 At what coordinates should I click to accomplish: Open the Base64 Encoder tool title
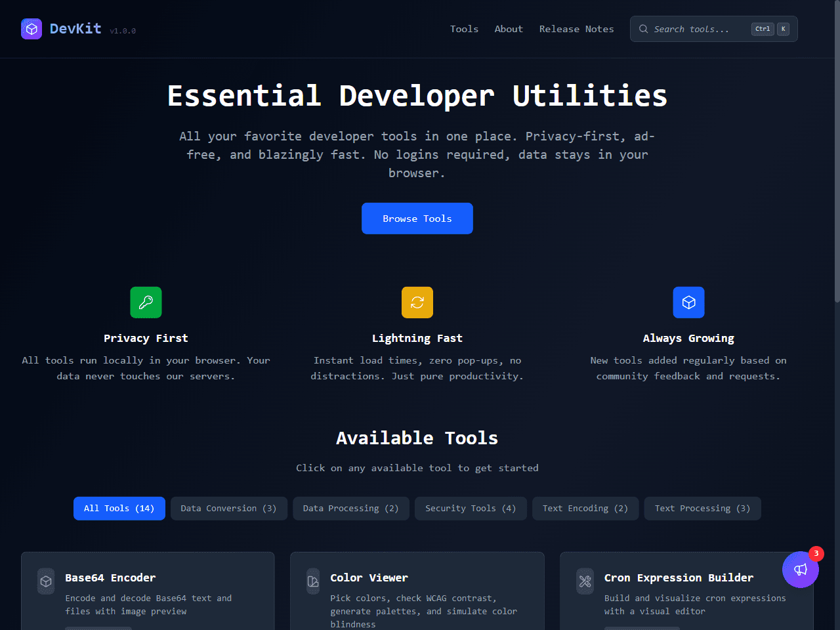pyautogui.click(x=110, y=577)
